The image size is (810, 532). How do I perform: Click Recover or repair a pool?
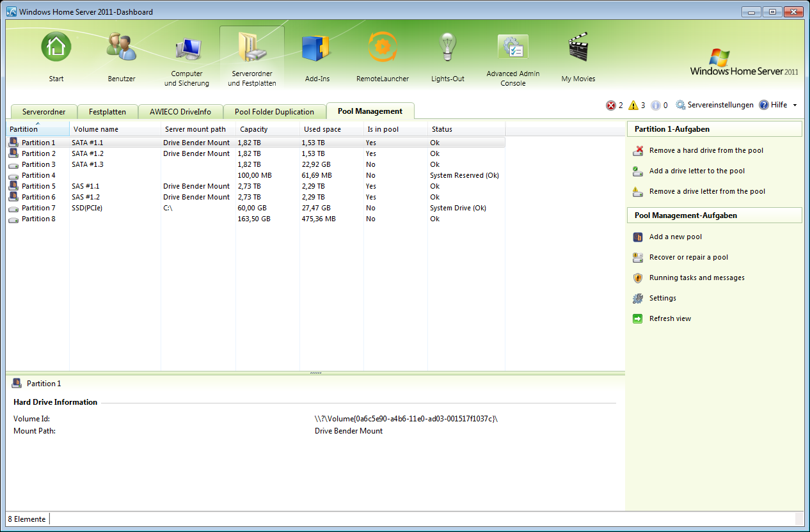tap(689, 258)
